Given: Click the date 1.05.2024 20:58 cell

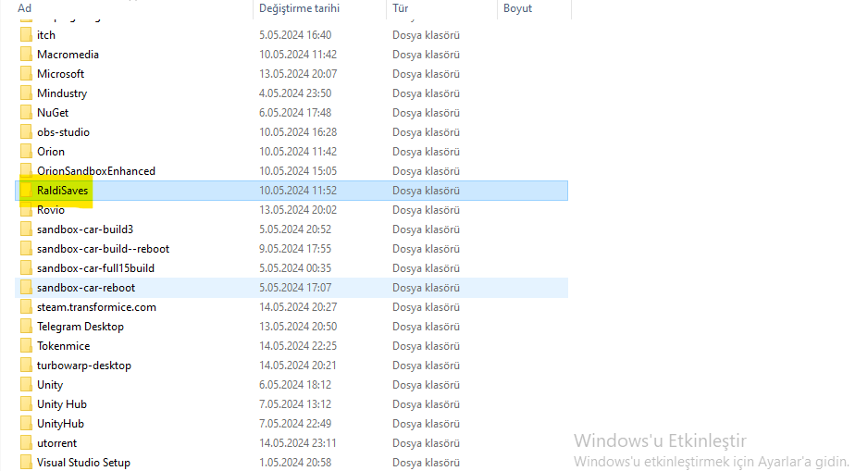Looking at the screenshot, I should (295, 462).
